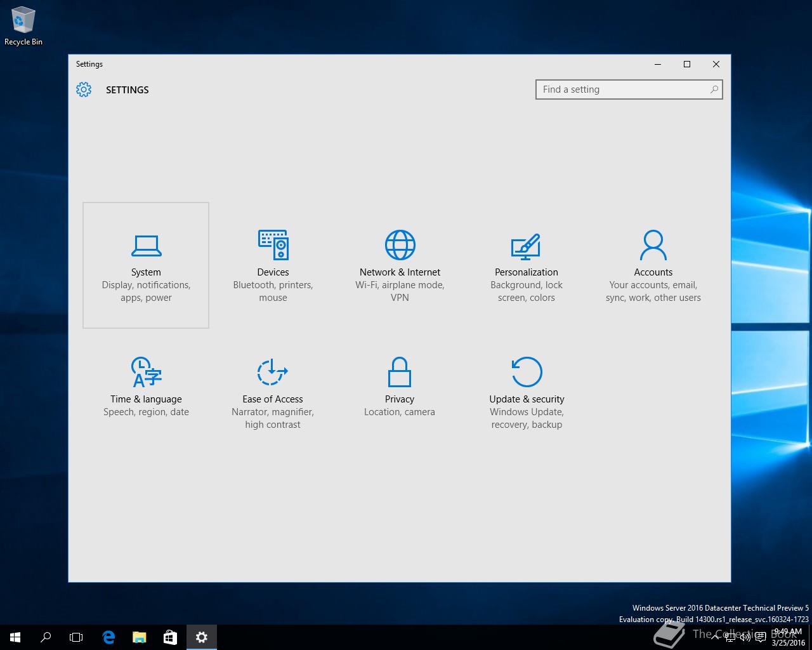Open taskbar Search magnifier
The image size is (812, 650).
coord(46,637)
